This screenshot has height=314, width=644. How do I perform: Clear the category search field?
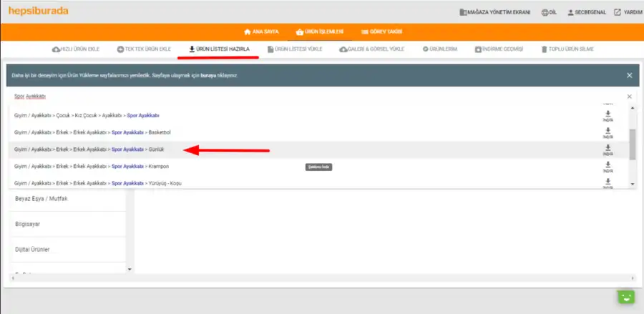629,97
